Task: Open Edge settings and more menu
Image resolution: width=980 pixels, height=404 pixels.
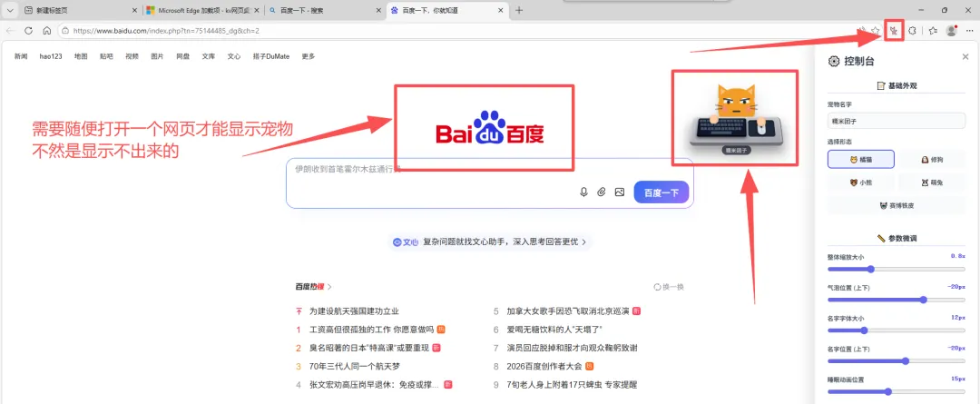Action: (970, 31)
